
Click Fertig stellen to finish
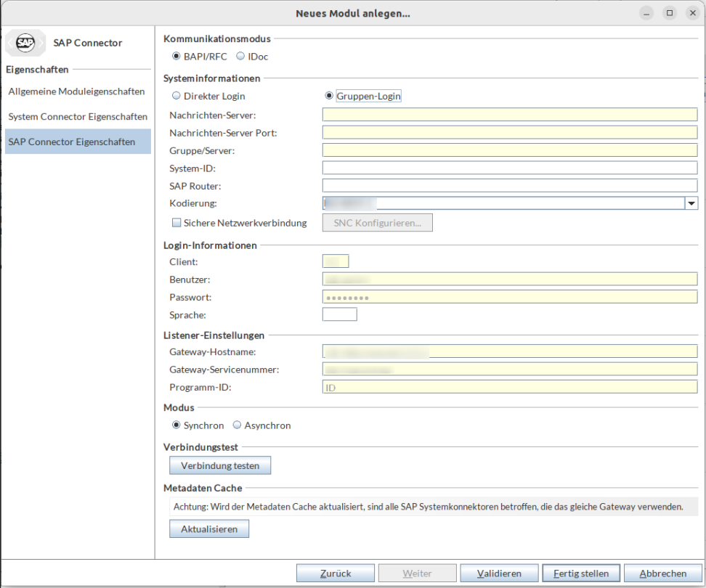581,573
